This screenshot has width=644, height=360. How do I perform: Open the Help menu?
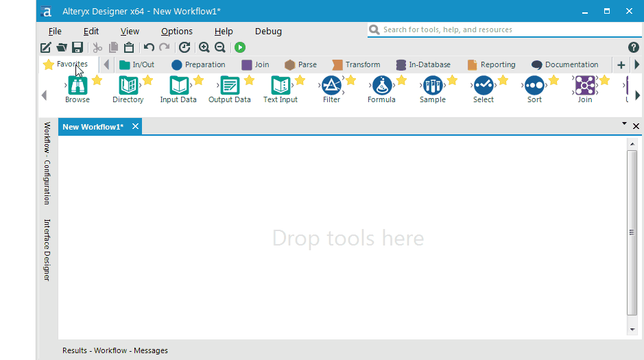[x=224, y=31]
